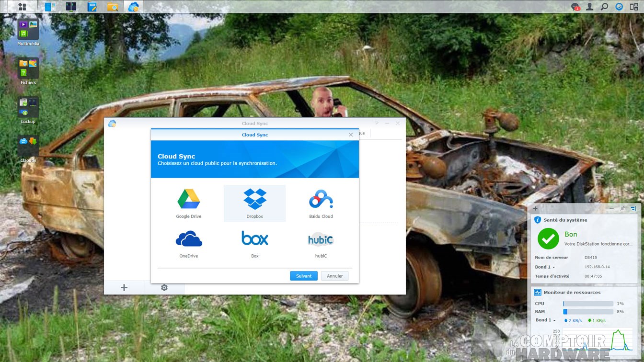Click the download rate 1 KB/s
644x362 pixels.
pos(597,320)
